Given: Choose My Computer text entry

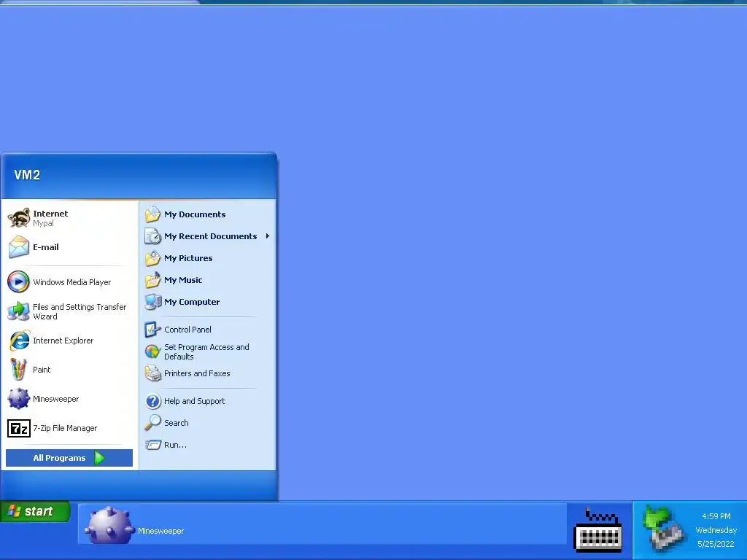Looking at the screenshot, I should (x=192, y=302).
